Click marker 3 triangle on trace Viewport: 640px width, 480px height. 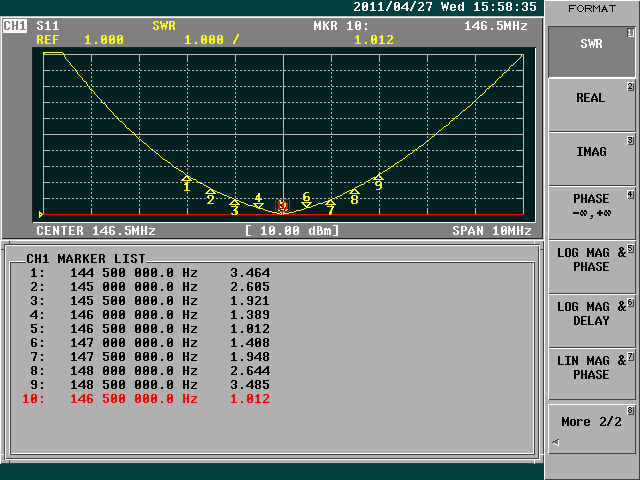coord(234,202)
